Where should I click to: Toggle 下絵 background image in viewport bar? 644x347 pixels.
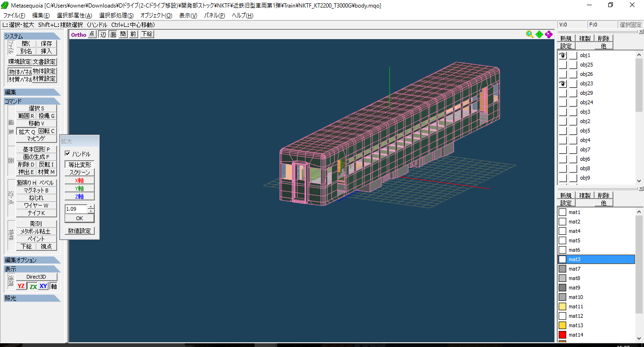click(147, 34)
